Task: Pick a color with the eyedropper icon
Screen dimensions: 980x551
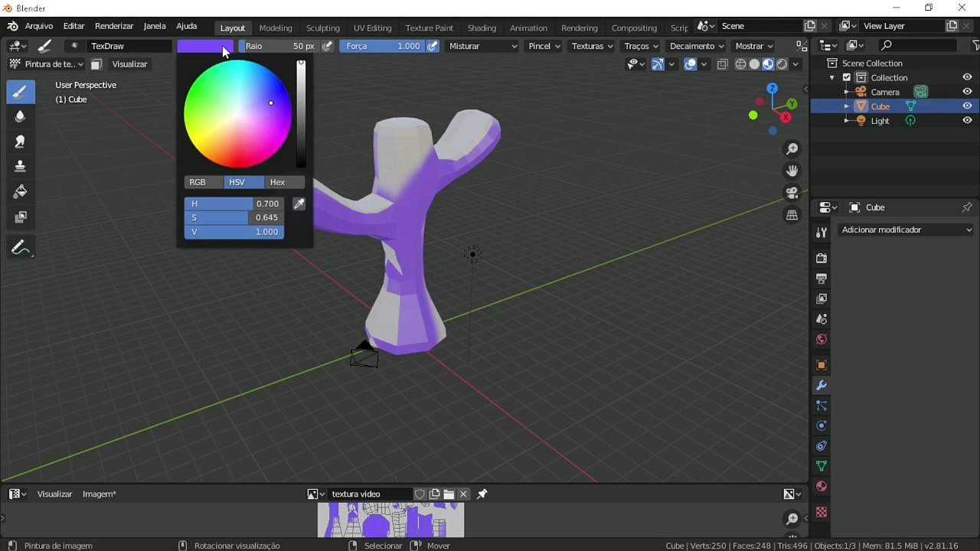Action: coord(299,204)
